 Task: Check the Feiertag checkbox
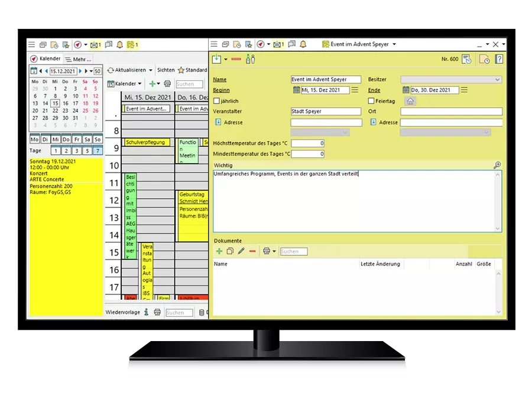371,101
